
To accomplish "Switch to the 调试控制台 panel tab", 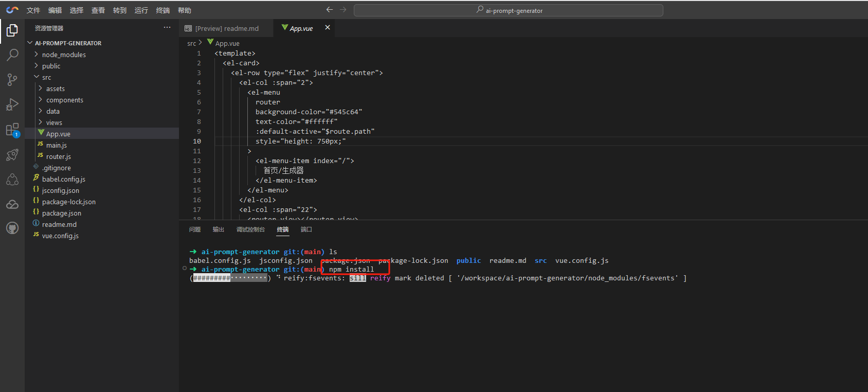I will 250,229.
